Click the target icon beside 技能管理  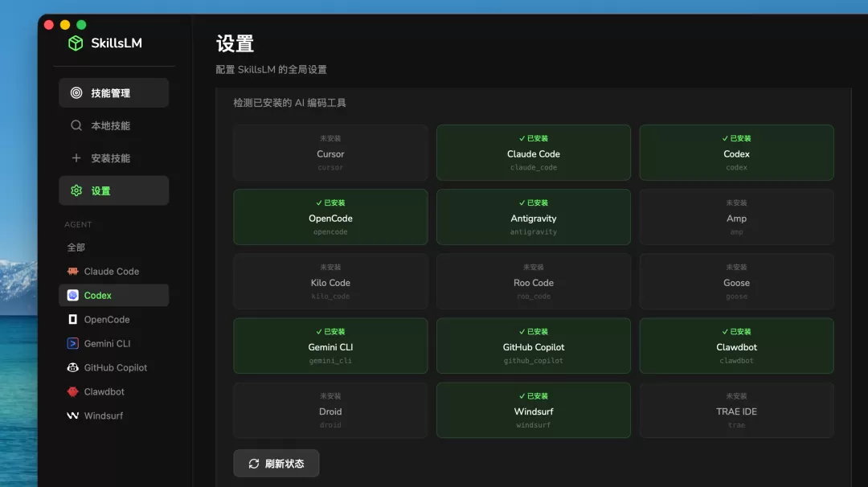pyautogui.click(x=76, y=93)
